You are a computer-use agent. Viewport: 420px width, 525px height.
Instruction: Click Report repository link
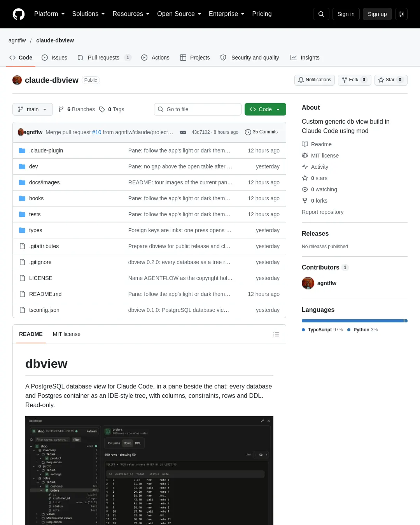(x=322, y=212)
